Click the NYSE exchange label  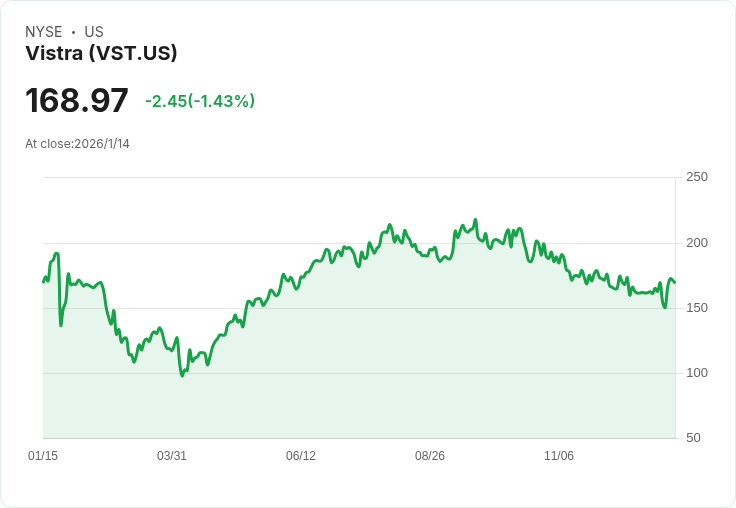[44, 32]
